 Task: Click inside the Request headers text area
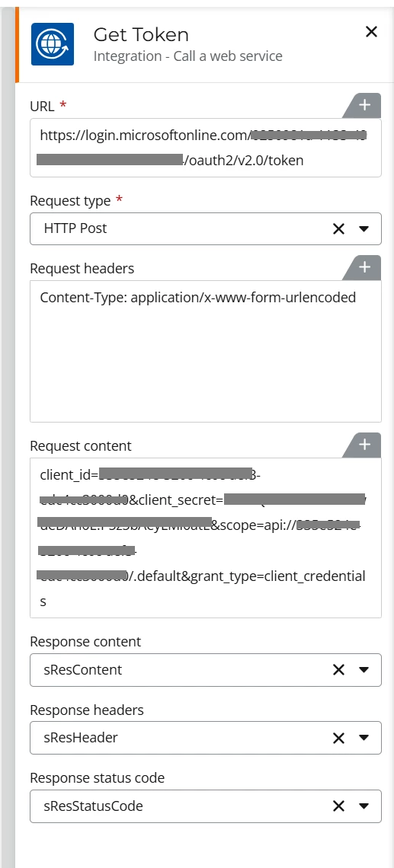point(206,352)
